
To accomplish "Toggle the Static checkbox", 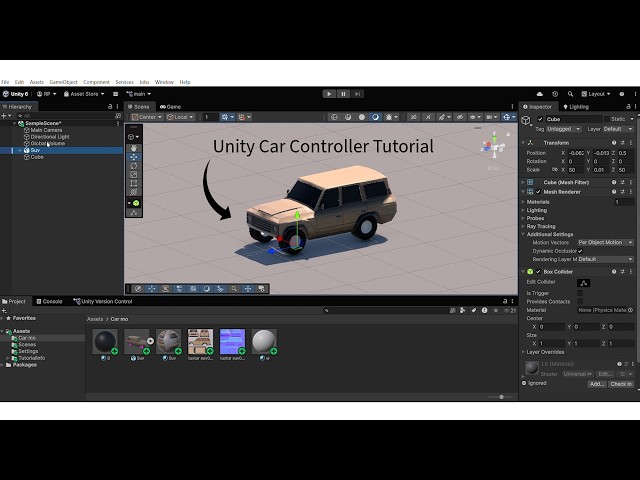I will point(607,119).
